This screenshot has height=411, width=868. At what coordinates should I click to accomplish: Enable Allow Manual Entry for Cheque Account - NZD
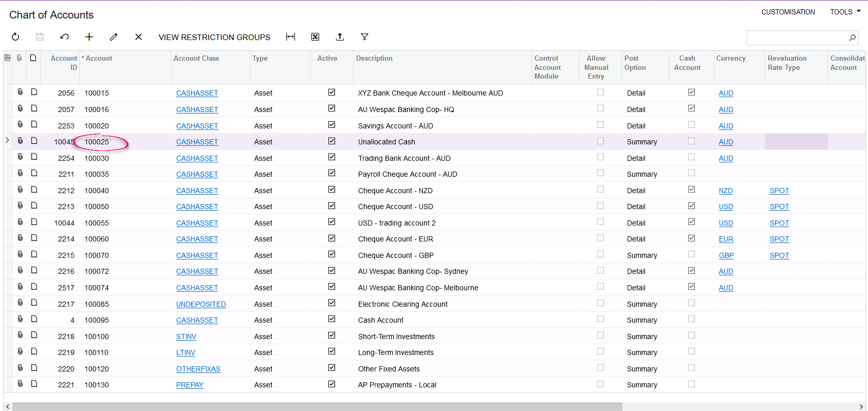(x=600, y=190)
